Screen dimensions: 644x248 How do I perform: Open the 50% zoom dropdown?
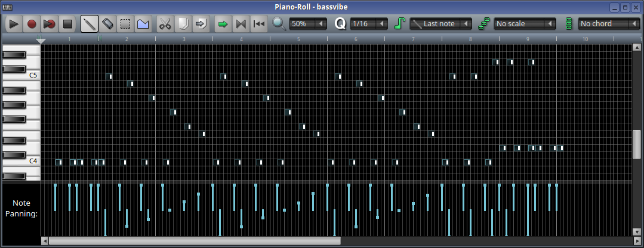point(308,24)
